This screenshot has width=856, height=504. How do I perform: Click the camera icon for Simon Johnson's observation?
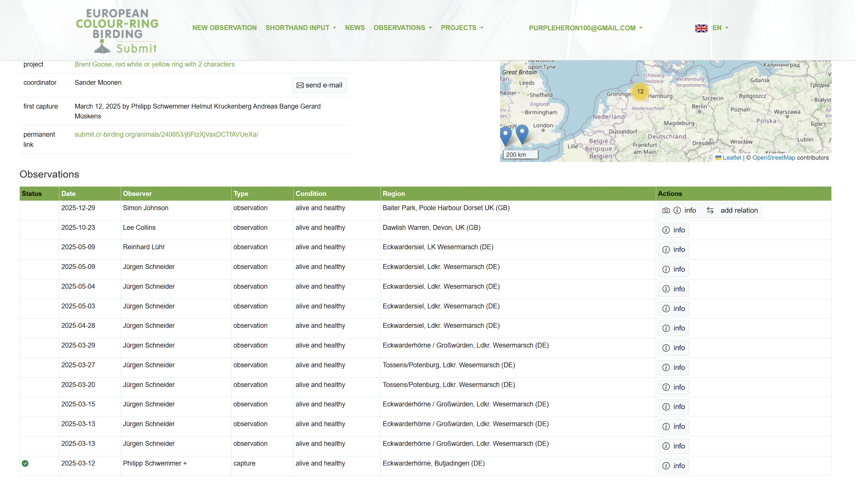pyautogui.click(x=666, y=211)
